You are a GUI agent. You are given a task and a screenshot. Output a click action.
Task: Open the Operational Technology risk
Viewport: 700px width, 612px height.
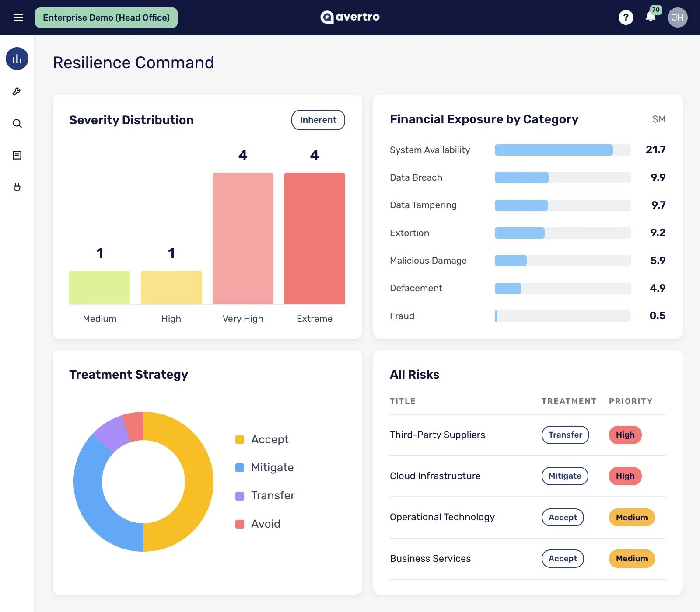click(442, 517)
